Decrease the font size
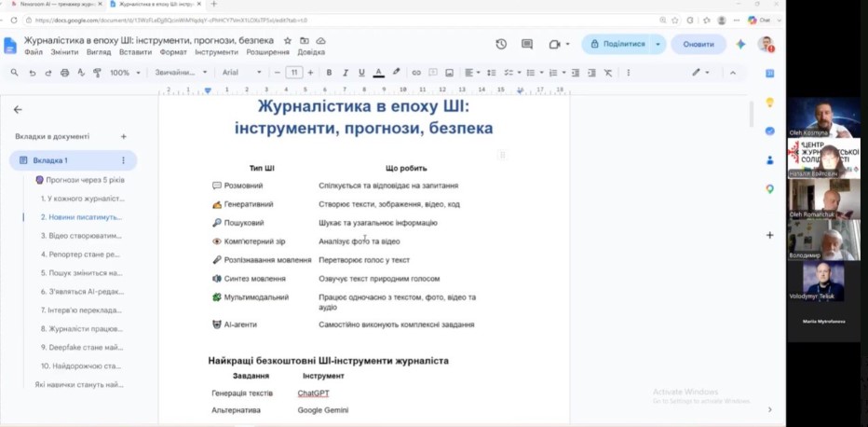The height and width of the screenshot is (427, 868). coord(278,73)
